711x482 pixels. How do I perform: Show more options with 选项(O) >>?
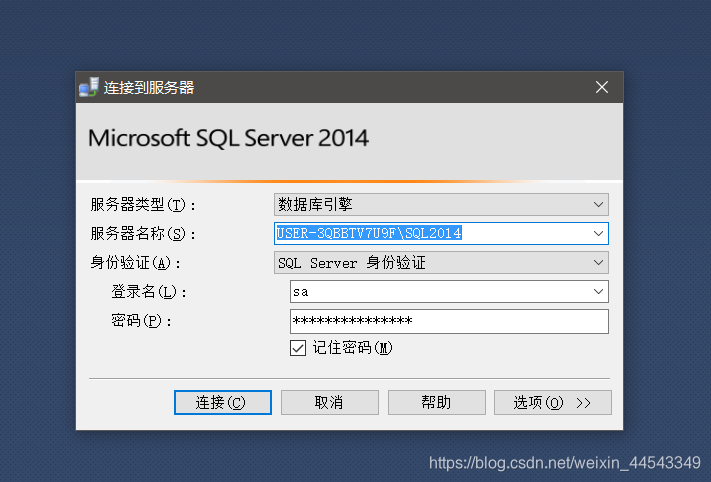[x=553, y=403]
